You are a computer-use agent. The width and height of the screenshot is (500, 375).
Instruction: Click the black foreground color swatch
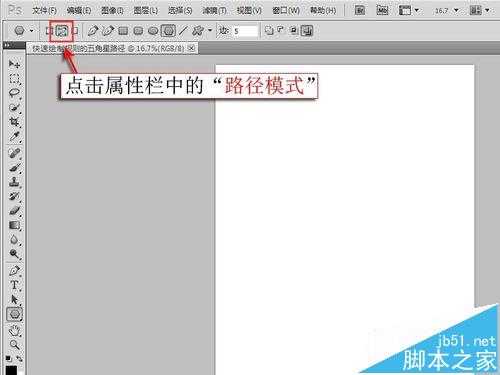click(x=11, y=370)
